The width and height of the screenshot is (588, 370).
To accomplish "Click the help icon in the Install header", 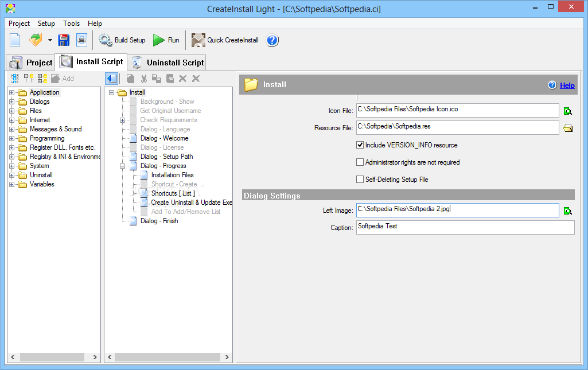I will coord(552,85).
